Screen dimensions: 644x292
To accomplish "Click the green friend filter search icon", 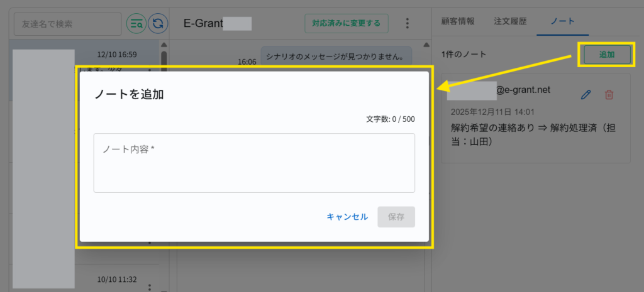I will pos(136,24).
